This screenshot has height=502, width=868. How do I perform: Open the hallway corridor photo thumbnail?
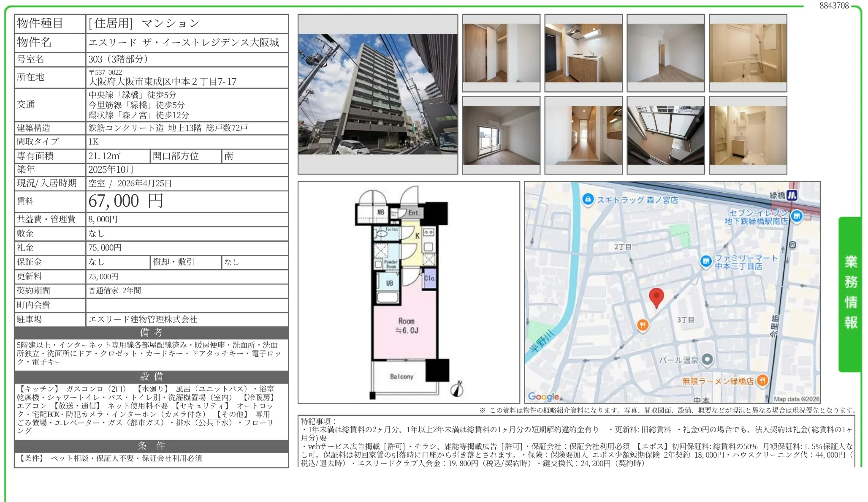click(583, 135)
